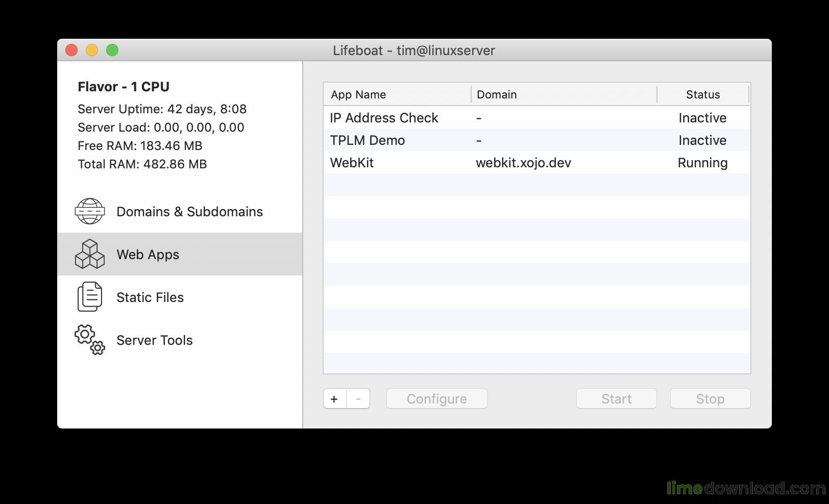
Task: Click the Start button
Action: pos(617,399)
